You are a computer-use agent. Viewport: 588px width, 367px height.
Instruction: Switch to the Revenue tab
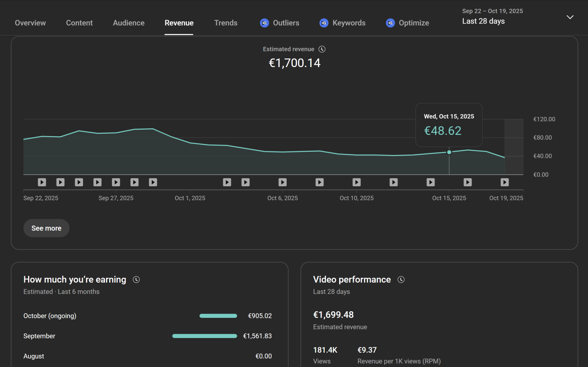click(x=179, y=23)
